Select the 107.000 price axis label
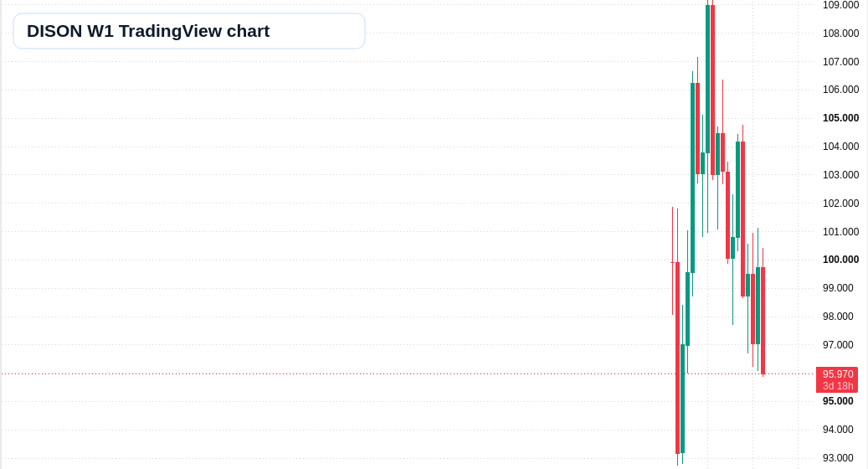868x469 pixels. point(840,61)
